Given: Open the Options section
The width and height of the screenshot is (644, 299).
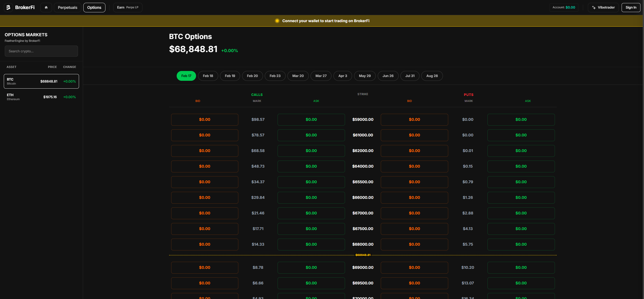Looking at the screenshot, I should [94, 7].
